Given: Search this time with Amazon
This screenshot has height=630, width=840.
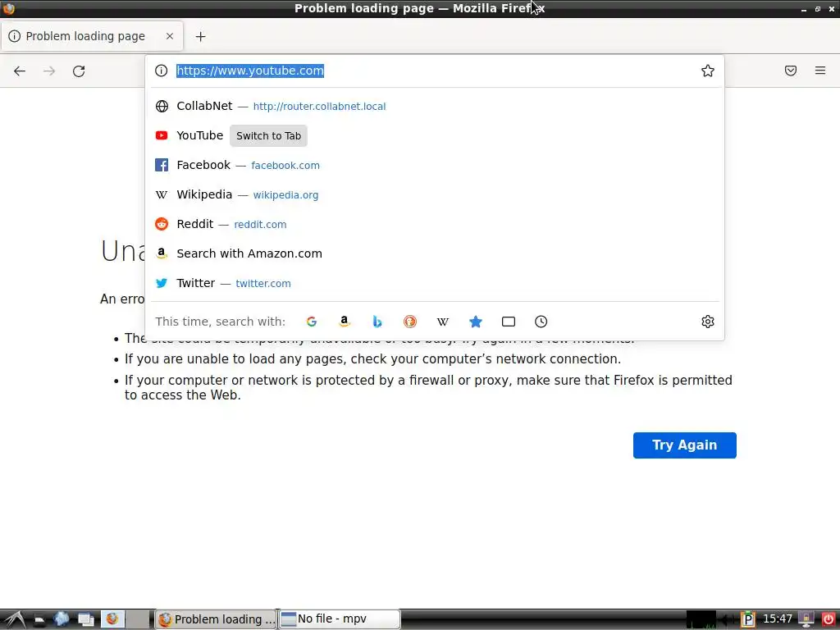Looking at the screenshot, I should 345,322.
